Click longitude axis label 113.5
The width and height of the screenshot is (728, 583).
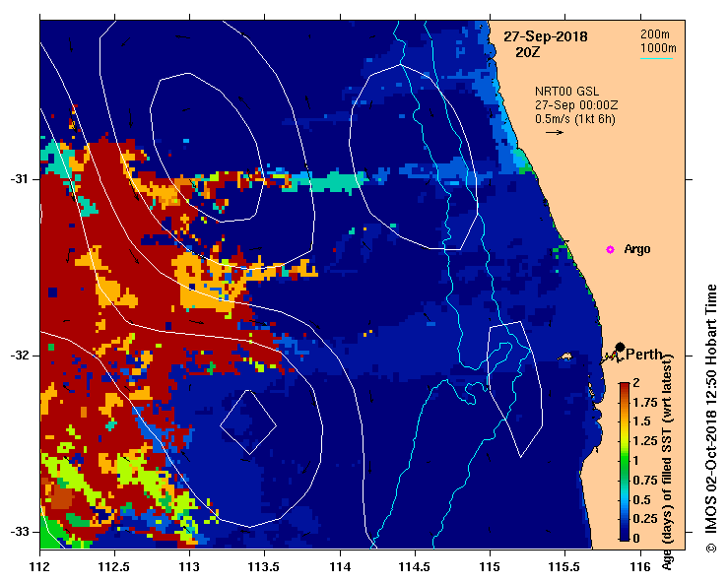pyautogui.click(x=265, y=567)
